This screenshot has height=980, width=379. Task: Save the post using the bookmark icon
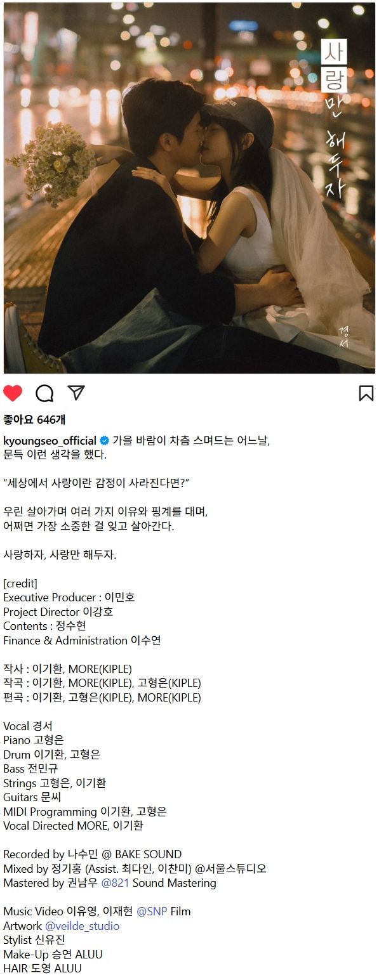click(x=366, y=393)
